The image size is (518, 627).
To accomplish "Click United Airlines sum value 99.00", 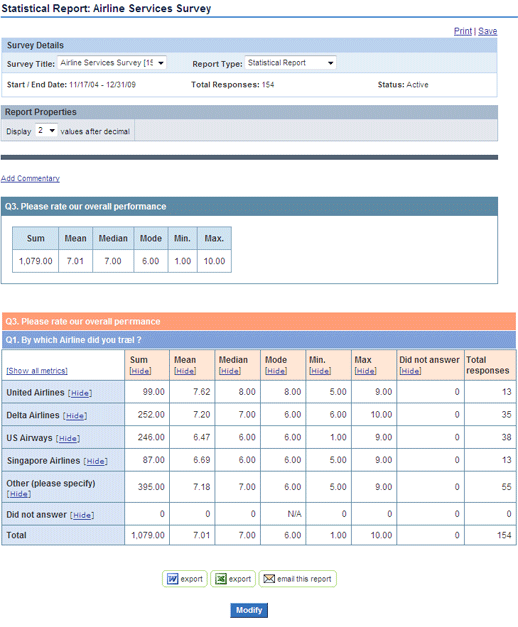I will coord(154,392).
